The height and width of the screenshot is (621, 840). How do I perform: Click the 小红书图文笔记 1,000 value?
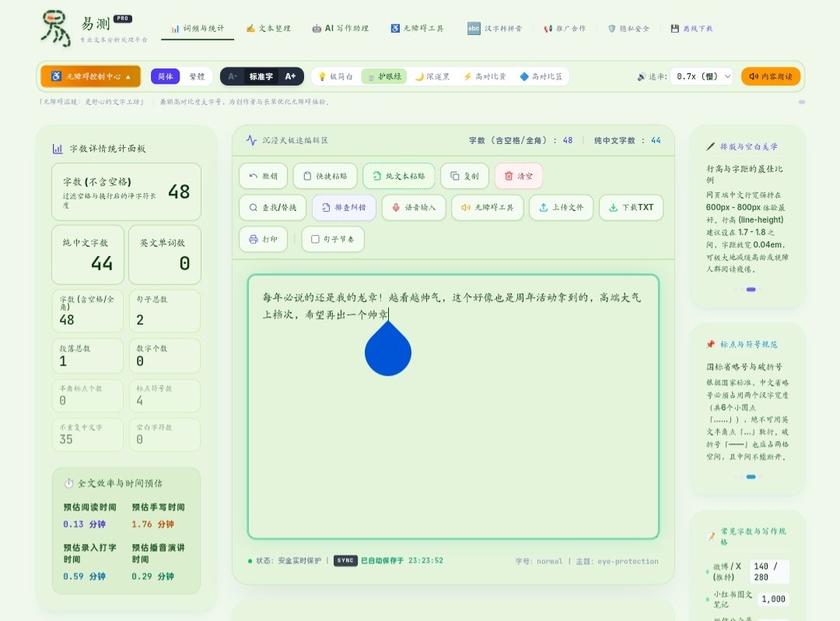coord(774,599)
